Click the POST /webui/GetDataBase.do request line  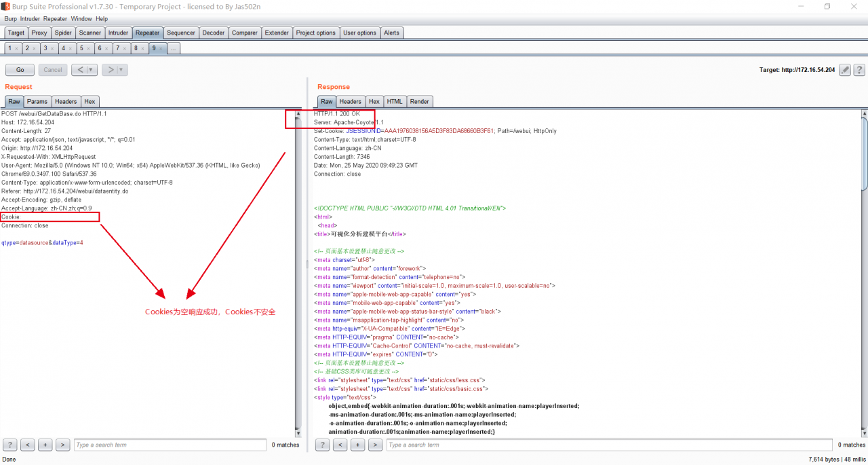click(x=54, y=113)
